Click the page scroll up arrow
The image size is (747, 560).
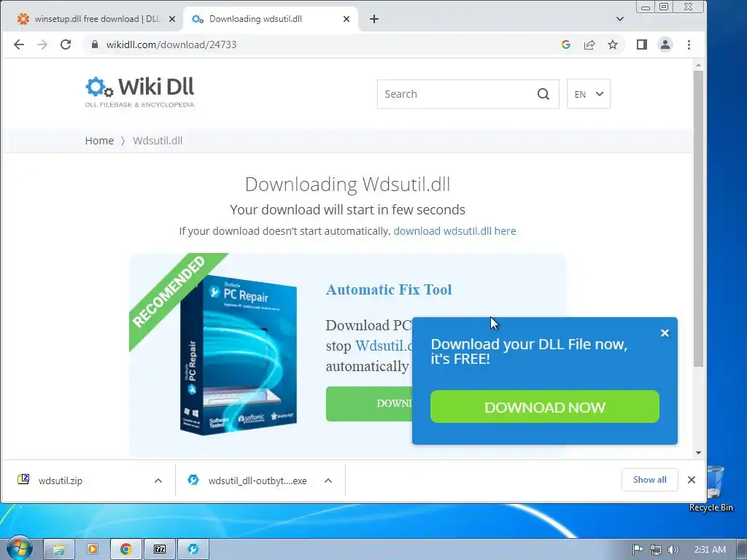pyautogui.click(x=698, y=65)
